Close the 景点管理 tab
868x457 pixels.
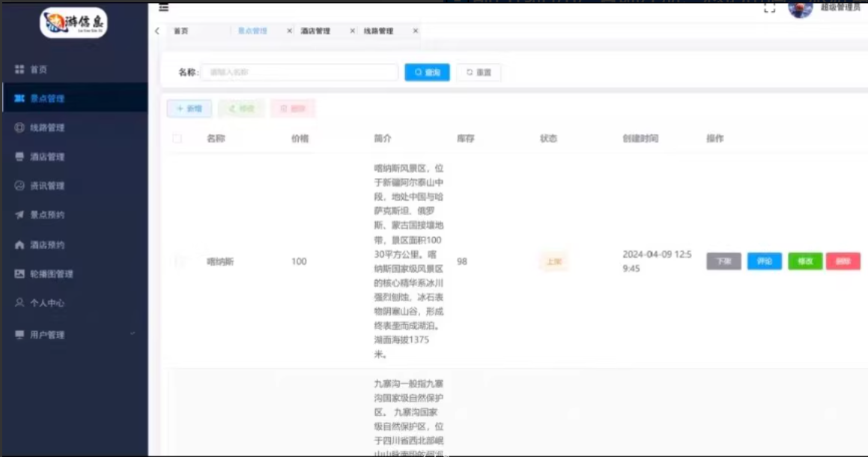pyautogui.click(x=289, y=31)
